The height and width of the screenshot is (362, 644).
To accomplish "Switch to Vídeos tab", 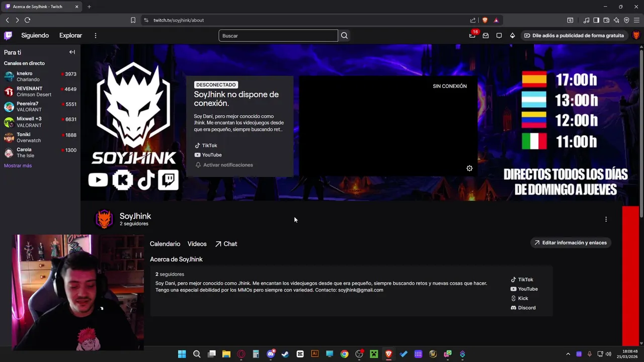I will click(x=197, y=244).
